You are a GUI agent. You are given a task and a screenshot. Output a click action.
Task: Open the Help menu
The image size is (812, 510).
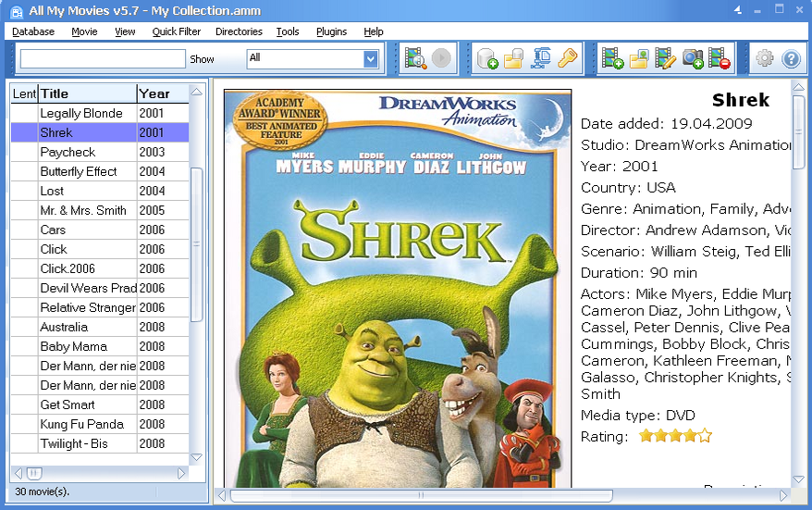coord(374,31)
